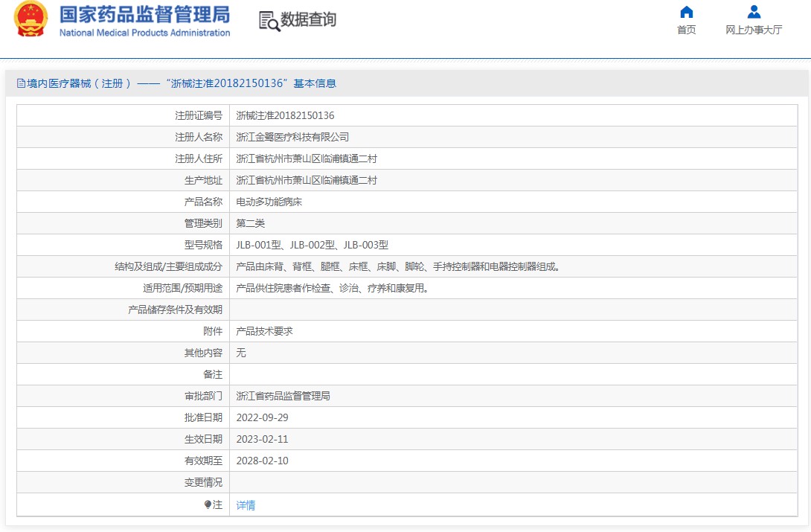Go to the 首页 home icon
The width and height of the screenshot is (811, 532).
click(686, 12)
